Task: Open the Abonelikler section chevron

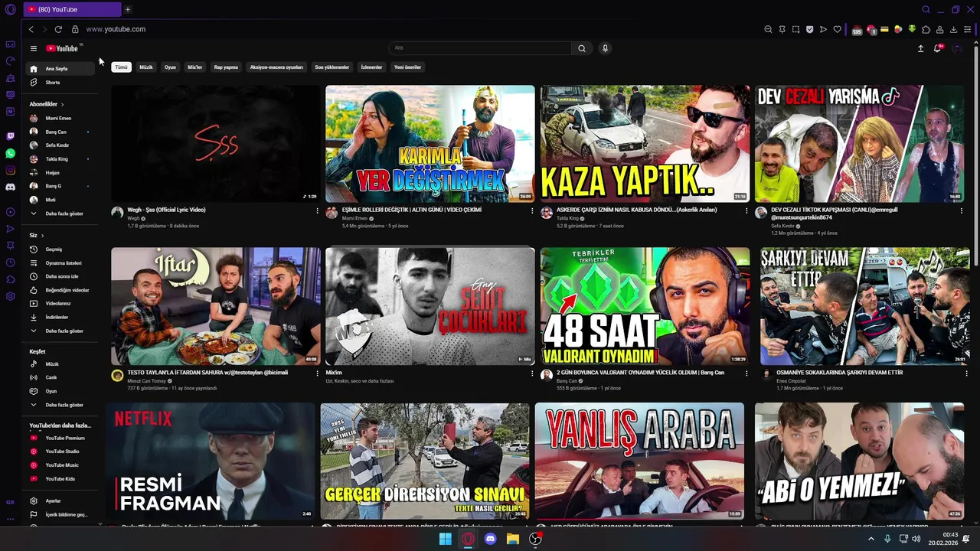Action: point(63,104)
